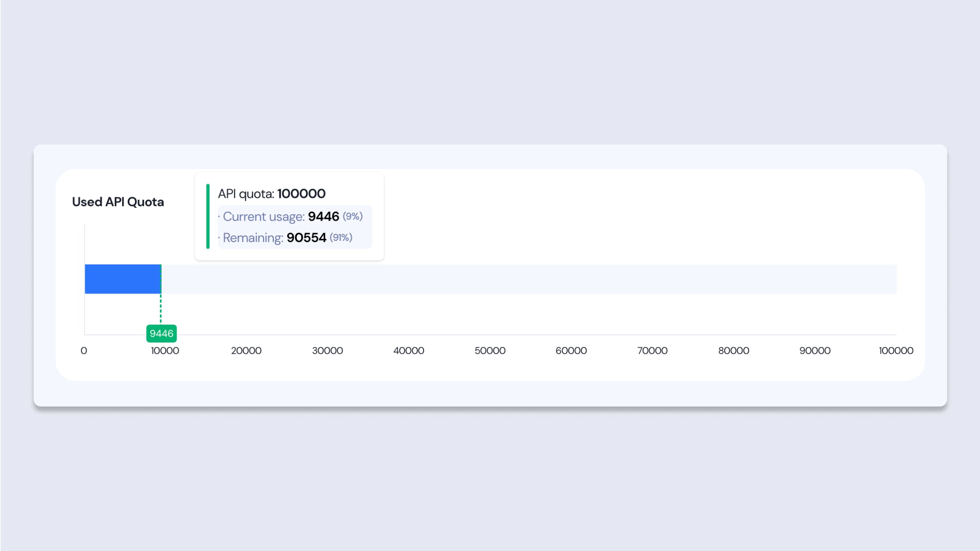
Task: Click the axis label 70000
Action: (652, 351)
